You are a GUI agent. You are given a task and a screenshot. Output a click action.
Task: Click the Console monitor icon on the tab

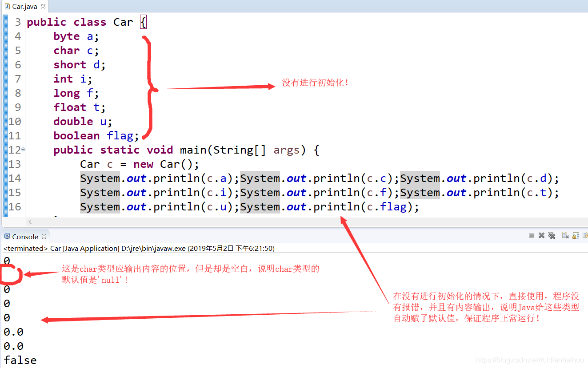(7, 237)
